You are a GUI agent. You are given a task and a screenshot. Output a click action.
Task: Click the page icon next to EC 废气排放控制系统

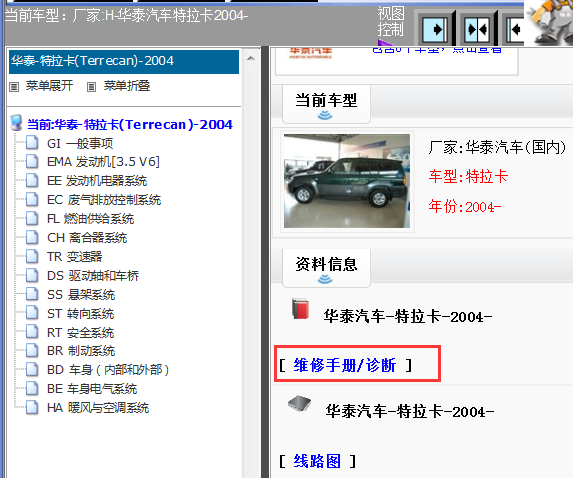pos(32,199)
